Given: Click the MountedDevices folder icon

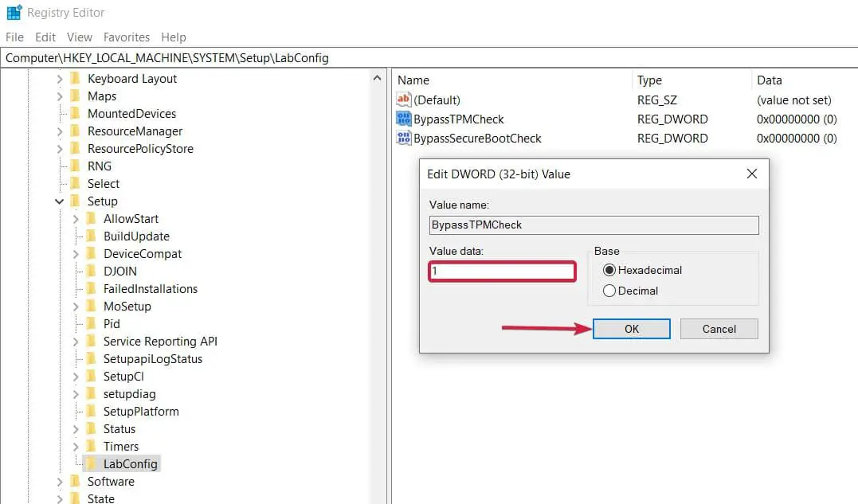Looking at the screenshot, I should [76, 113].
